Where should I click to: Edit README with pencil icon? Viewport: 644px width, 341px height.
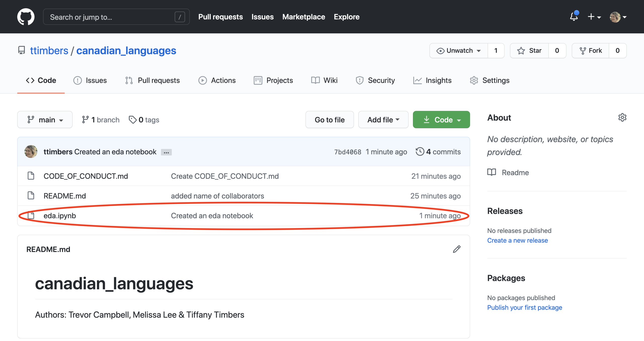pyautogui.click(x=457, y=249)
